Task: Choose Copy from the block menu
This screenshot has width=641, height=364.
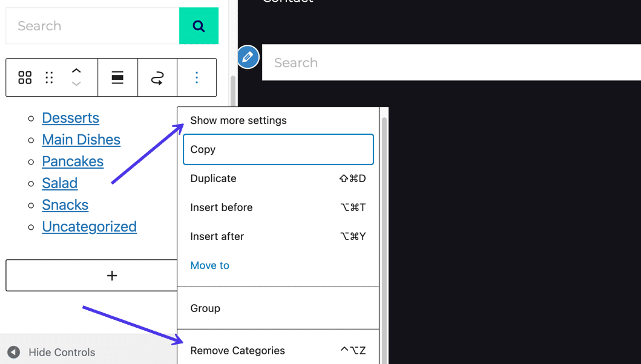Action: point(278,149)
